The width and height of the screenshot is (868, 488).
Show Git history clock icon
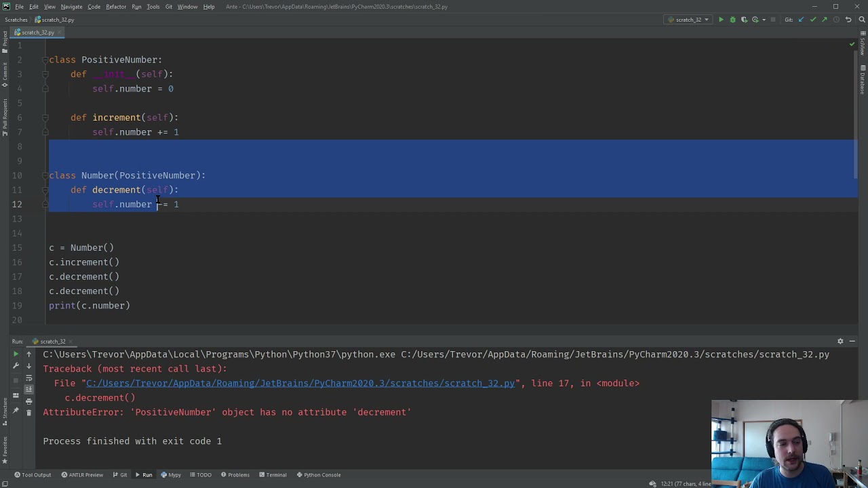click(836, 20)
